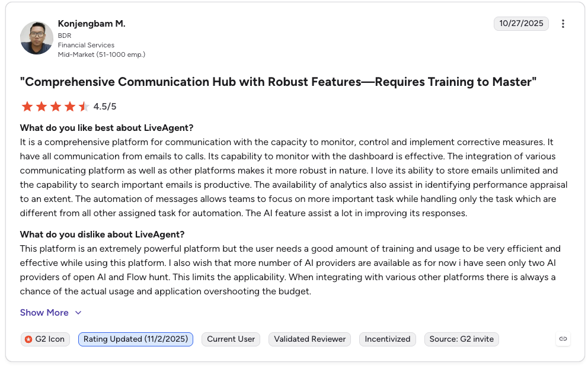Screen dimensions: 588x366
Task: Select the Rating Updated (11/2/2025) tag
Action: (x=136, y=339)
